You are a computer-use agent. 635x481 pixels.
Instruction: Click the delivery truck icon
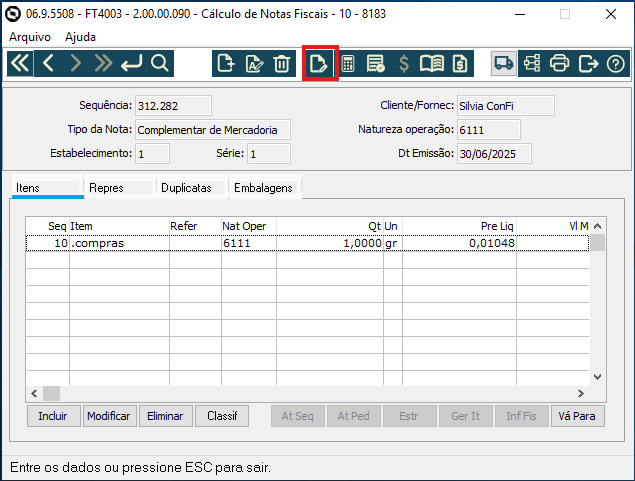[504, 64]
